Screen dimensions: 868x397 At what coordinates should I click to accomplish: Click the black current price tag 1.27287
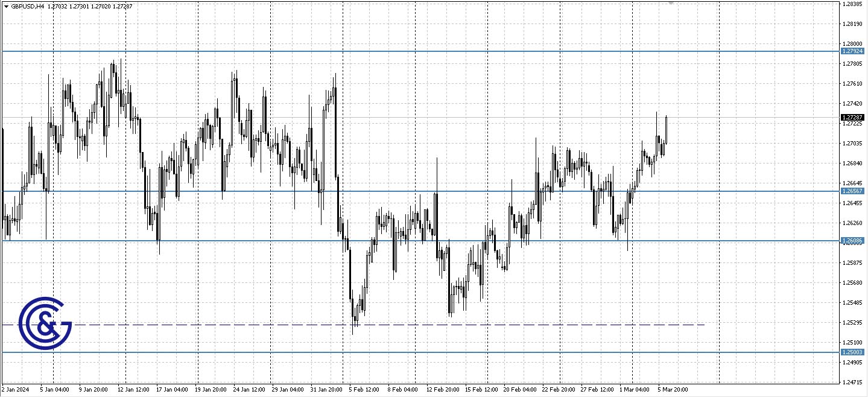(x=852, y=118)
